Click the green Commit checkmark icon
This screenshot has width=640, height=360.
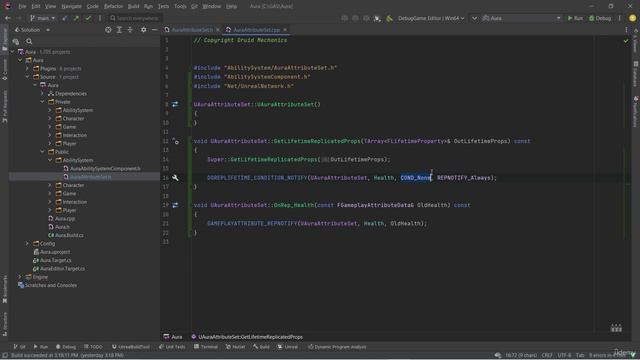[x=88, y=18]
